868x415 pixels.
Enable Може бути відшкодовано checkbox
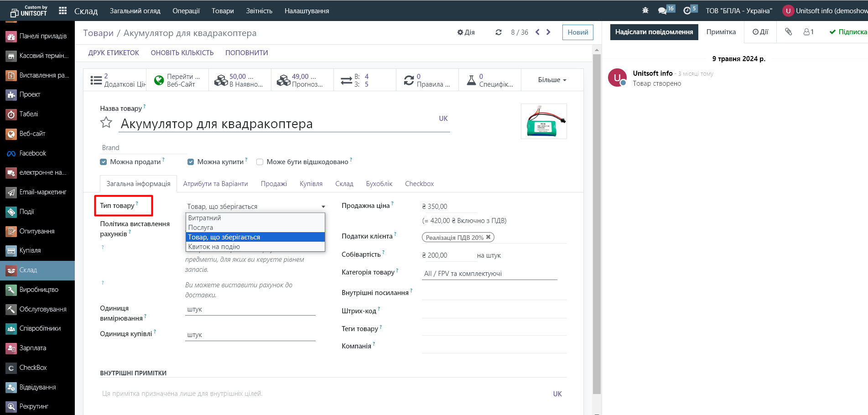[x=260, y=162]
